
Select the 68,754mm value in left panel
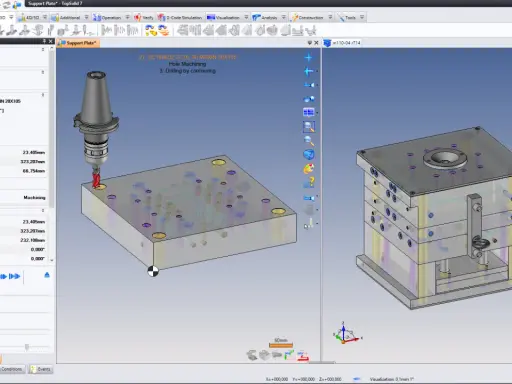[34, 171]
